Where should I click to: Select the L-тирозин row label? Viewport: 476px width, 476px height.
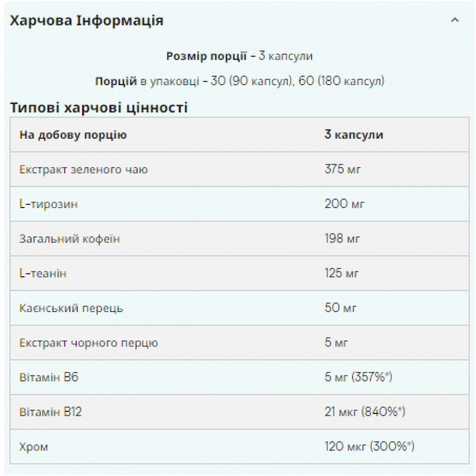pos(49,204)
